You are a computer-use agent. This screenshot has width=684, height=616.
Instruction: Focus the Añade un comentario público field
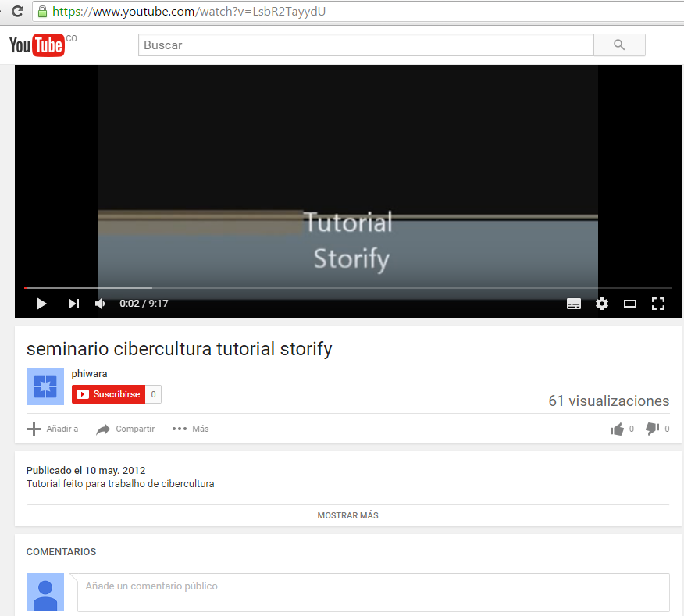pos(373,592)
